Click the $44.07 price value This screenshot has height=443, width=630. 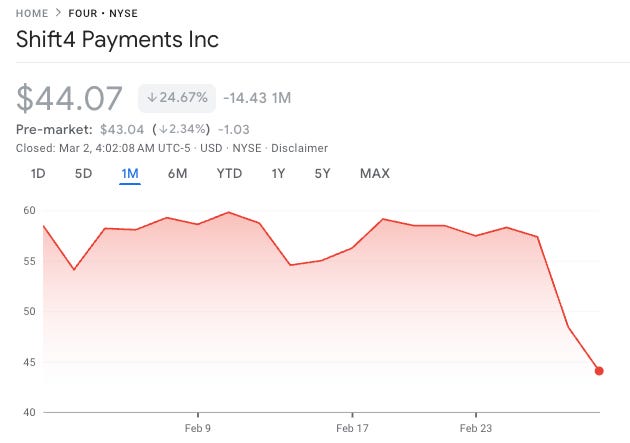pyautogui.click(x=69, y=98)
